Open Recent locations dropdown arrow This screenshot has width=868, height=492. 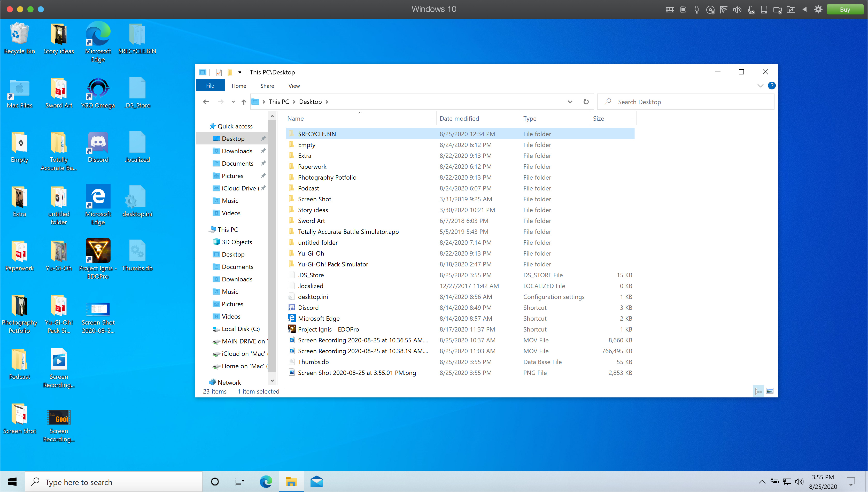[233, 102]
